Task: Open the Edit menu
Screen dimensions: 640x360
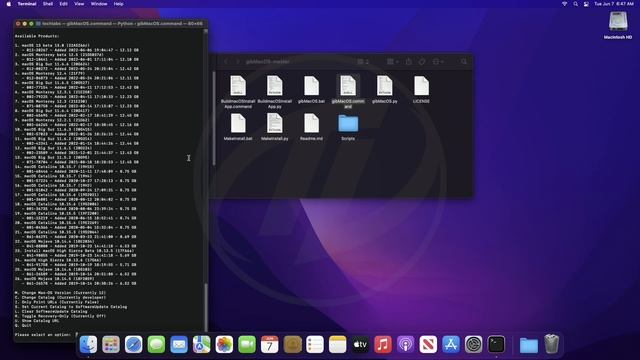Action: click(63, 4)
